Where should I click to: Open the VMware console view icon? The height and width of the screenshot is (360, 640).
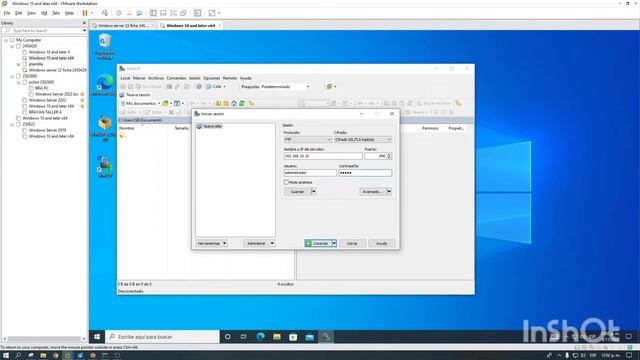[198, 13]
